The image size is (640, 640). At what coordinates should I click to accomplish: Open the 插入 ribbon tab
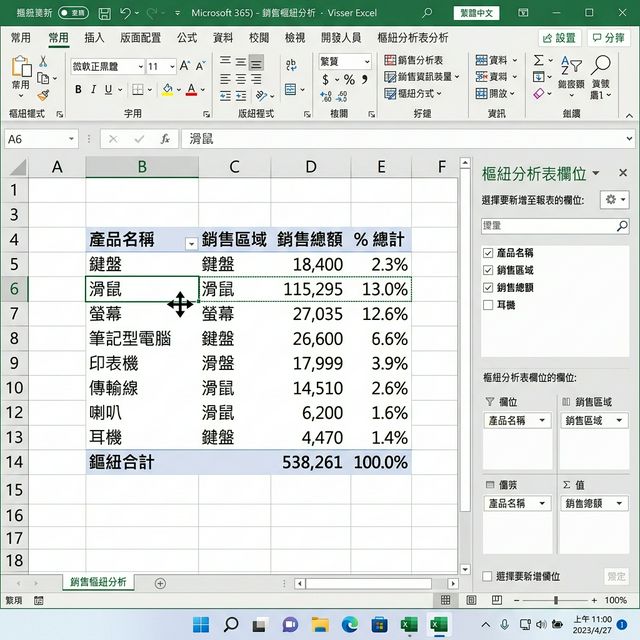(94, 38)
